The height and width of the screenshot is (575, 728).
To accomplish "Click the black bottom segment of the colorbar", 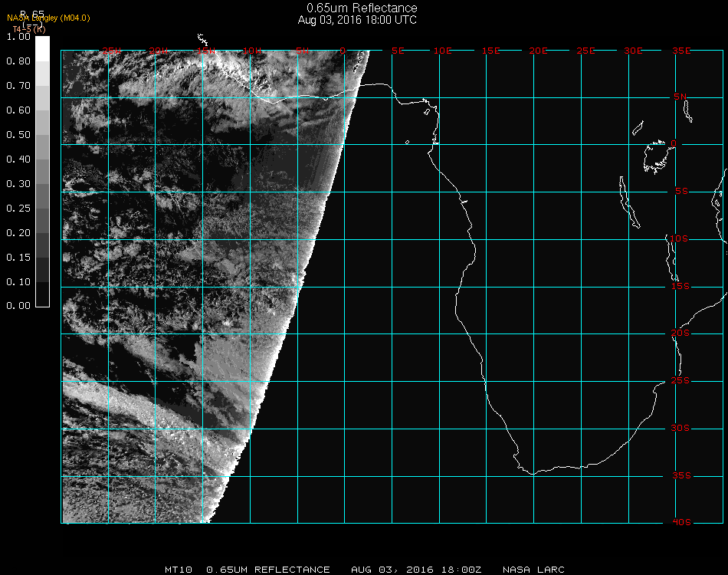I will (42, 294).
